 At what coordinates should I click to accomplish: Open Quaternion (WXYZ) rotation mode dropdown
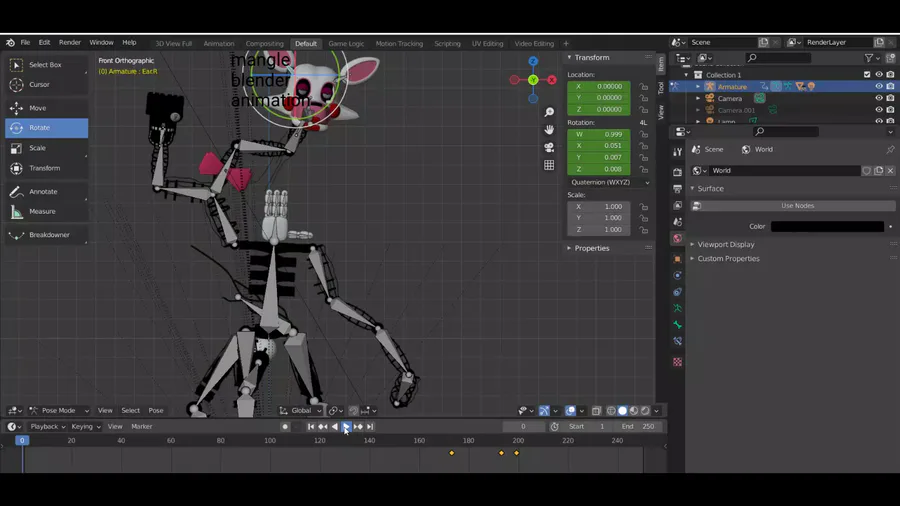coord(610,182)
